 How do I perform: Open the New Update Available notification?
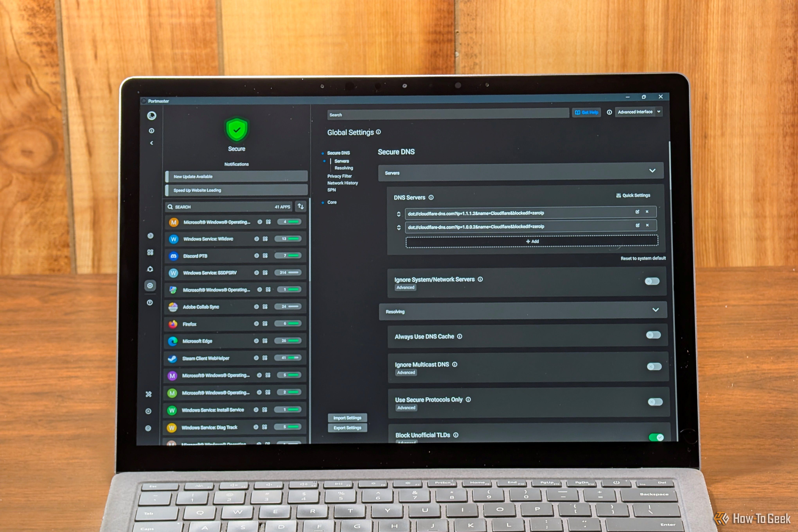pos(236,176)
